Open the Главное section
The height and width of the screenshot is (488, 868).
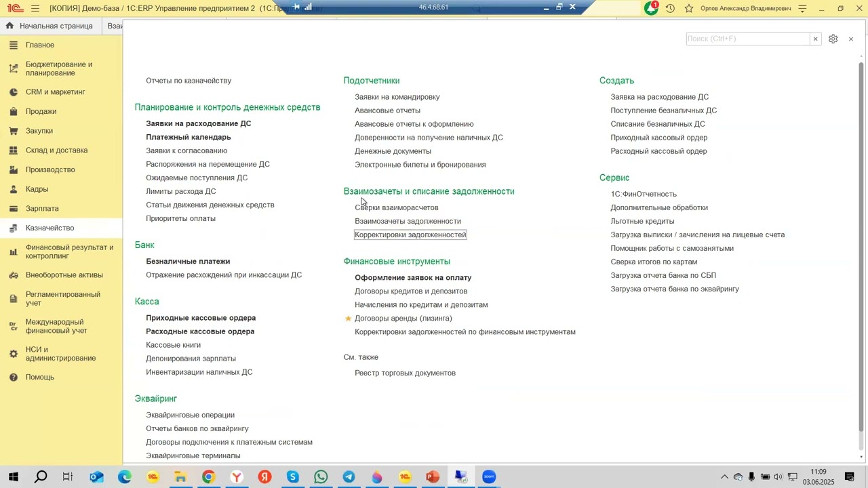click(x=40, y=45)
